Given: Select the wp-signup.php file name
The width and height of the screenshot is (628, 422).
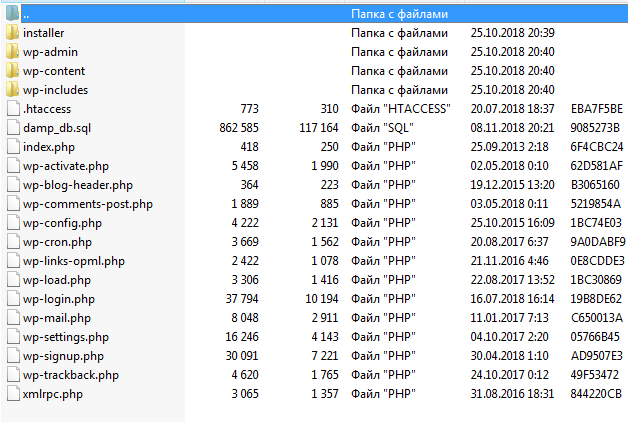Looking at the screenshot, I should (x=63, y=356).
